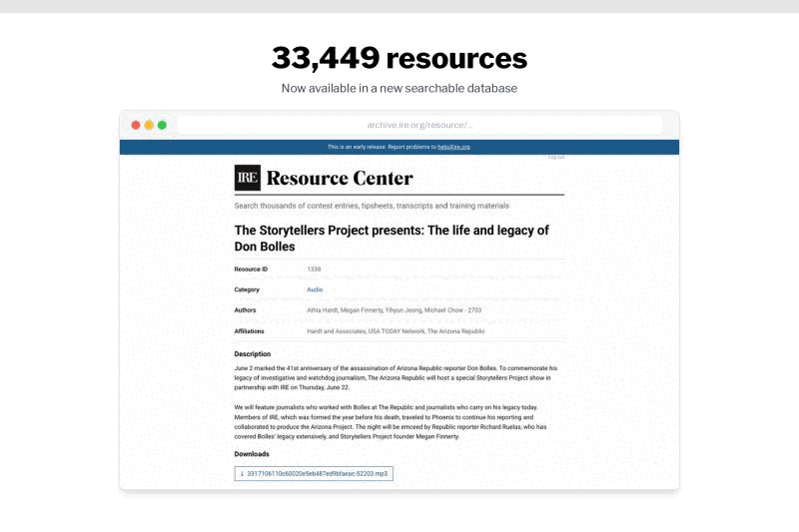The image size is (799, 532).
Task: Click the download arrow icon on mp3 button
Action: pyautogui.click(x=242, y=473)
